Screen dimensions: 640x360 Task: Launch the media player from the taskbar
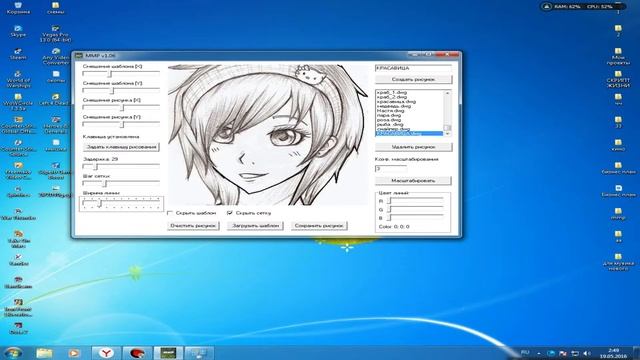coord(74,353)
